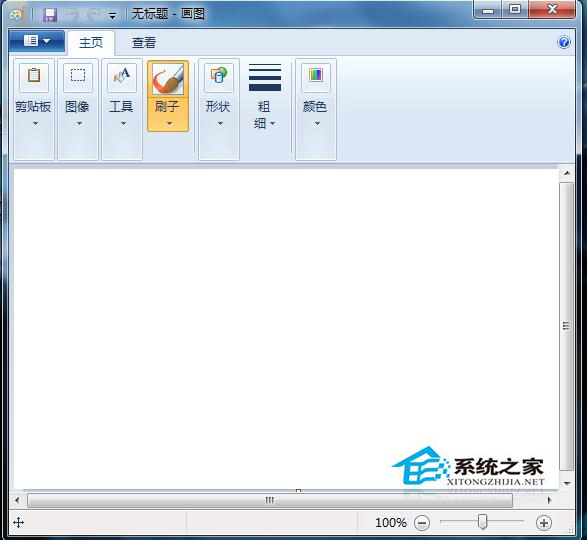587x540 pixels.
Task: Click the clipboard (剪贴板) paste icon
Action: pyautogui.click(x=34, y=77)
